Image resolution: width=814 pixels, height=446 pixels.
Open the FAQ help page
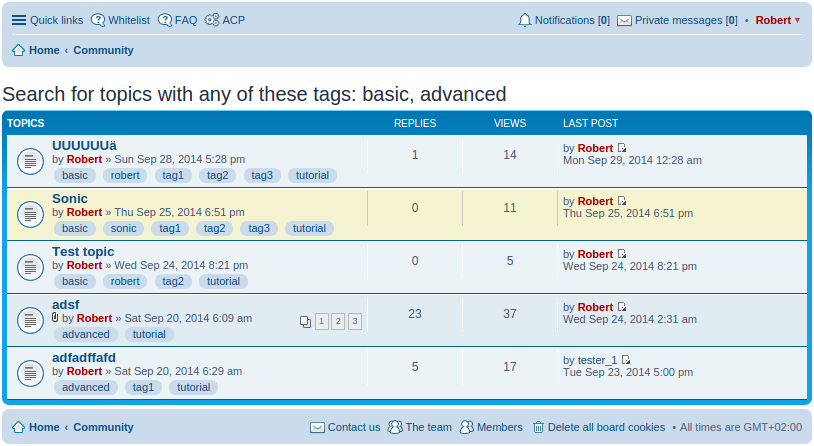[177, 20]
